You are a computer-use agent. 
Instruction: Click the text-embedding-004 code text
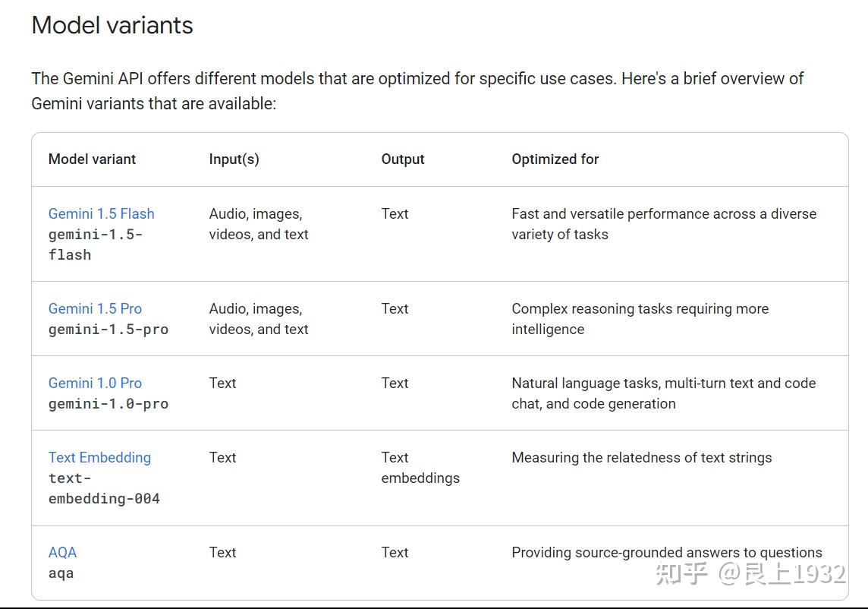pos(104,488)
